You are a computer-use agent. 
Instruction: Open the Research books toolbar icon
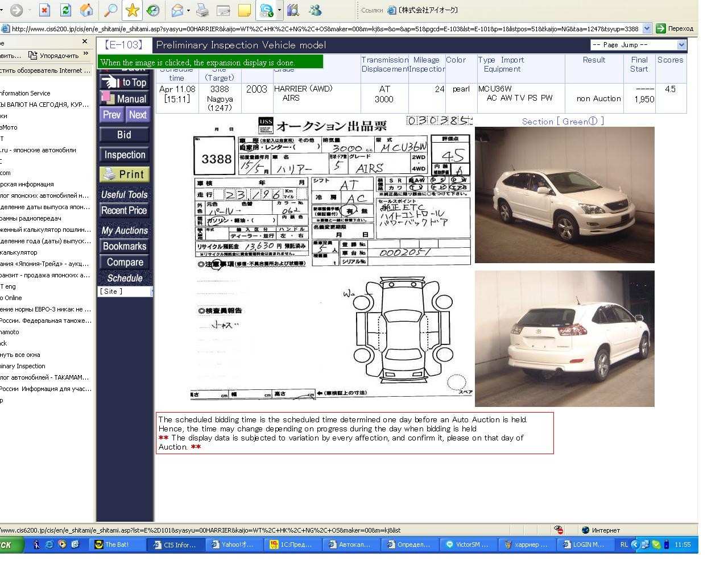pos(293,10)
